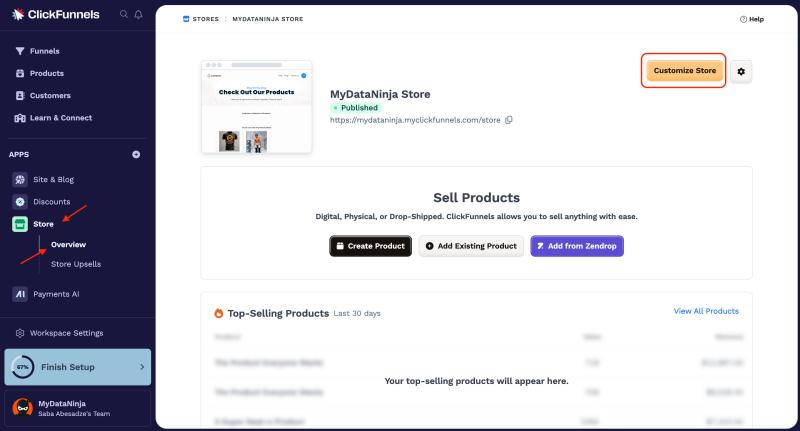Click the Products box icon
Image resolution: width=800 pixels, height=431 pixels.
pos(20,73)
